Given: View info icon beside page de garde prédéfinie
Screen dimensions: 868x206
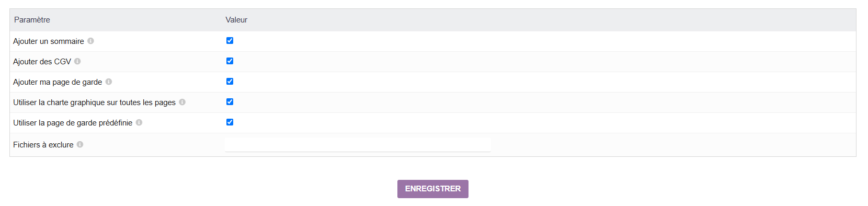Looking at the screenshot, I should point(139,122).
